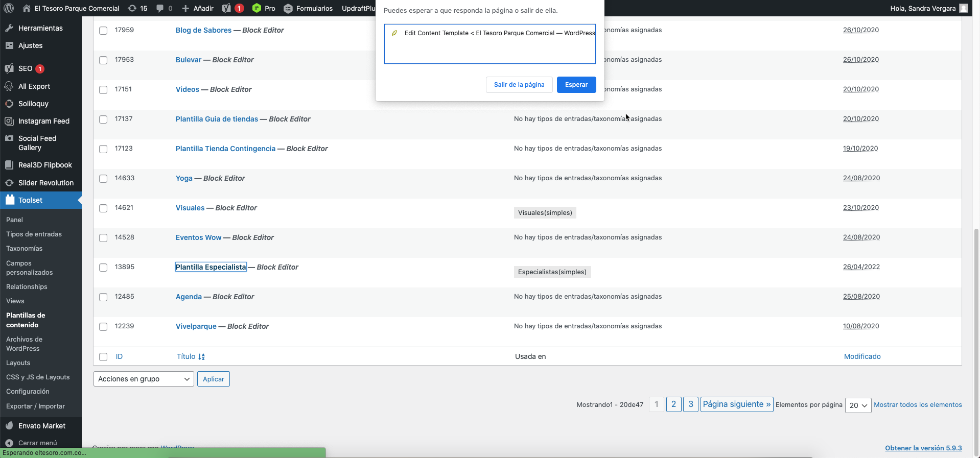Open the updates icon showing 15
This screenshot has height=458, width=980.
coord(132,8)
